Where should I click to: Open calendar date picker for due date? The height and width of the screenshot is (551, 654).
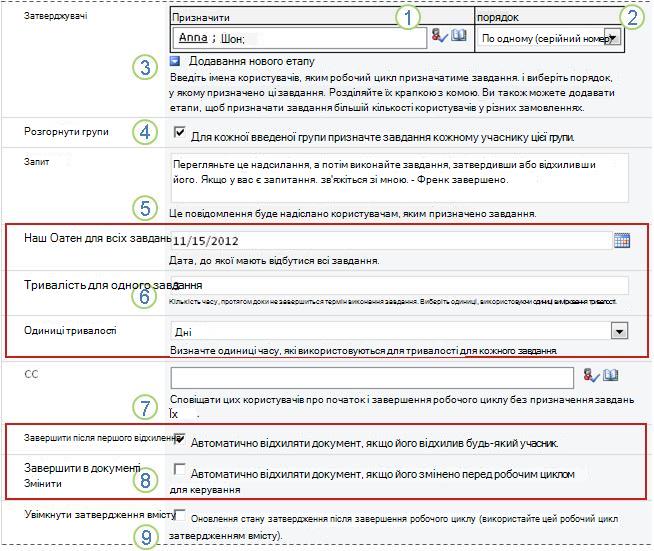[x=622, y=241]
